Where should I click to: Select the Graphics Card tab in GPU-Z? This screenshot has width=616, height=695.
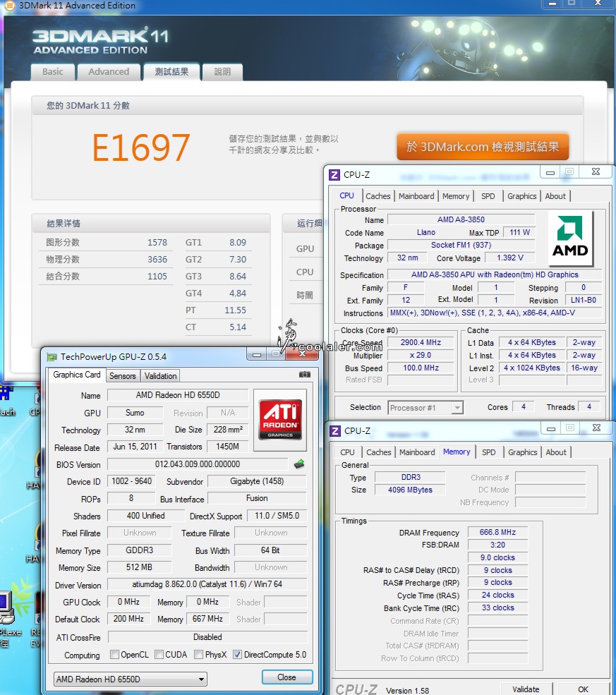point(77,375)
